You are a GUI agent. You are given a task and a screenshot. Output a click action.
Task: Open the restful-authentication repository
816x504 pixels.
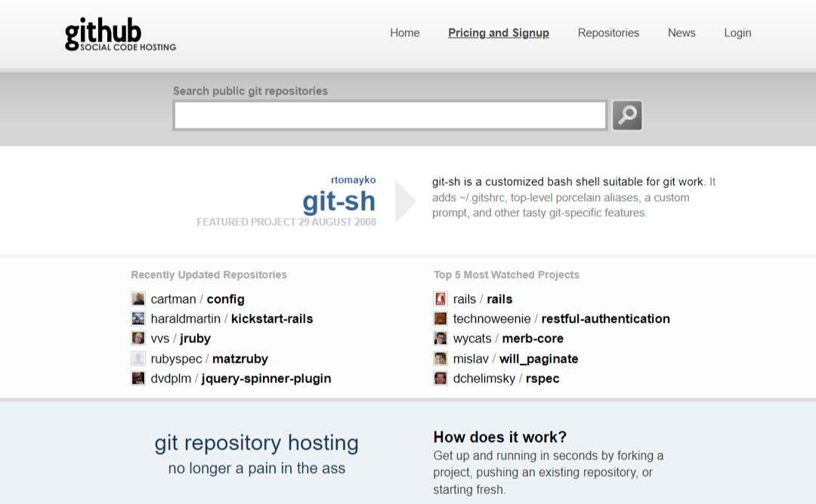pos(606,319)
